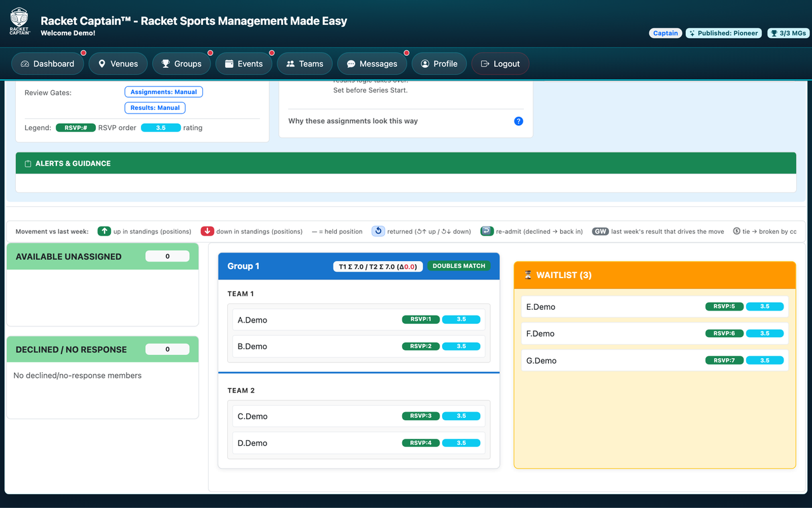Click the green up-in-standings arrow icon

click(104, 232)
